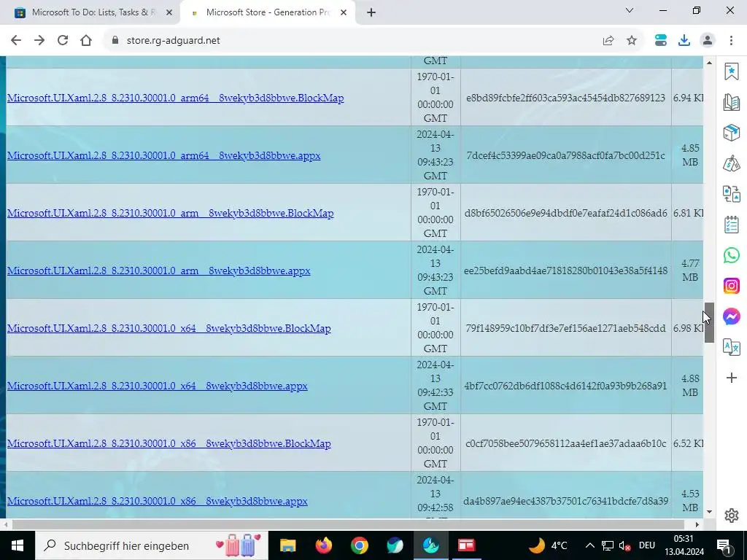The width and height of the screenshot is (747, 560).
Task: Download the arm64 BlockMap file link
Action: coord(175,98)
